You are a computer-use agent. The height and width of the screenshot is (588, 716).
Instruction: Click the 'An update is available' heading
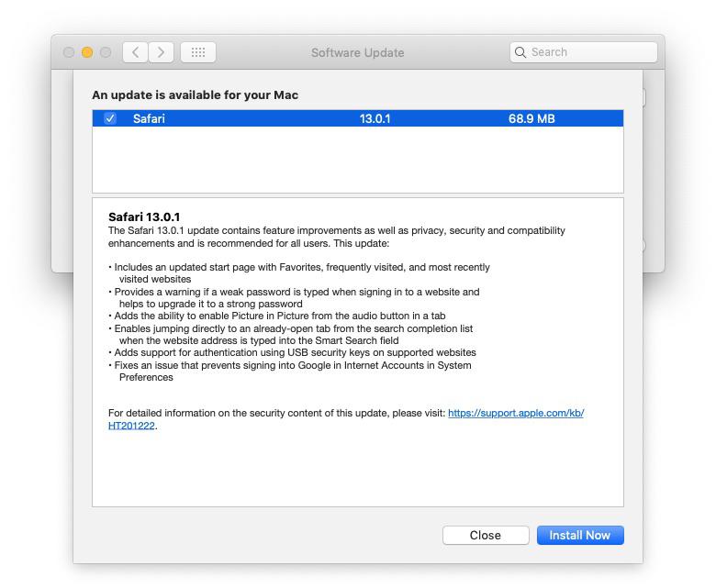[195, 94]
